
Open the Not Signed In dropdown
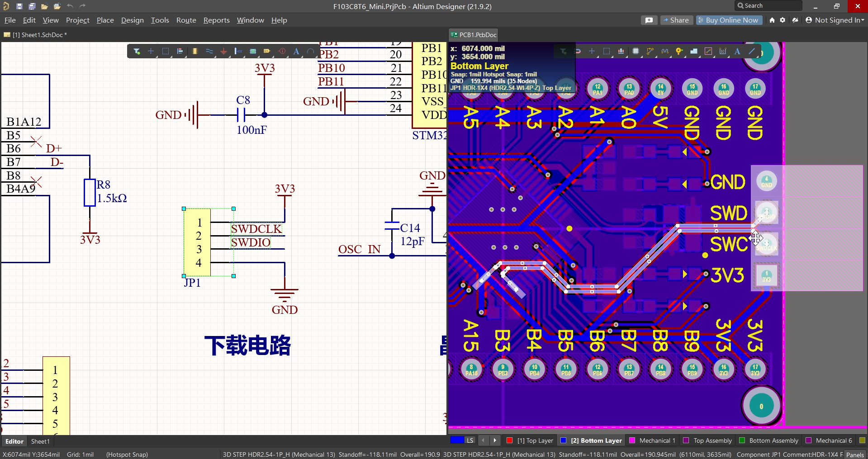[x=835, y=20]
